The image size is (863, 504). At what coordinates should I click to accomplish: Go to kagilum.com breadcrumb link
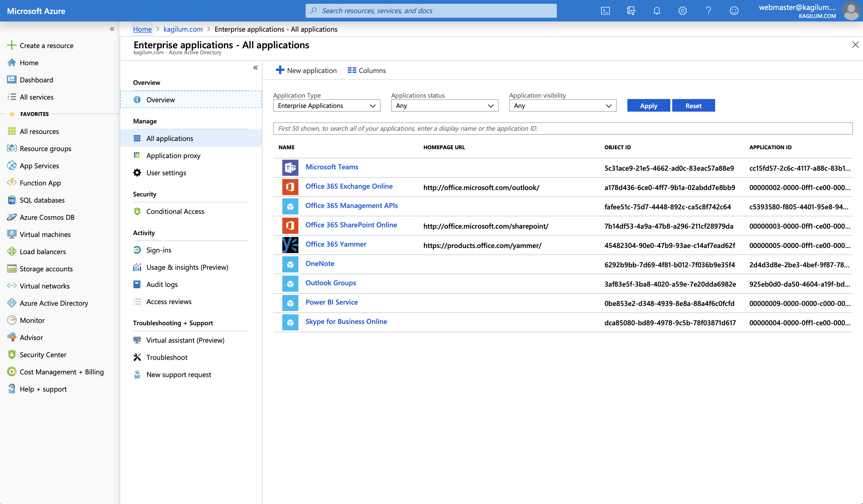[x=183, y=29]
